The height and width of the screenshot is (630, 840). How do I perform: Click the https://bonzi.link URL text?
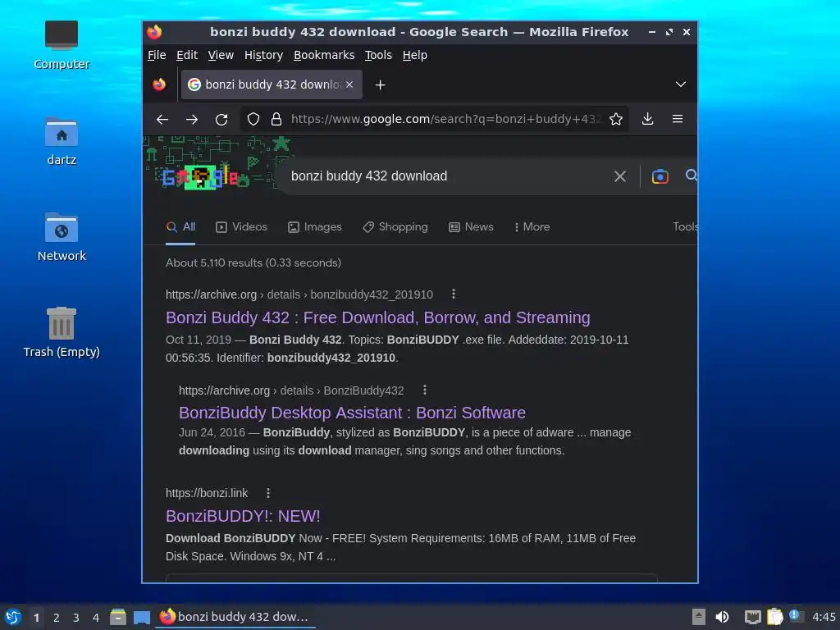[x=207, y=493]
